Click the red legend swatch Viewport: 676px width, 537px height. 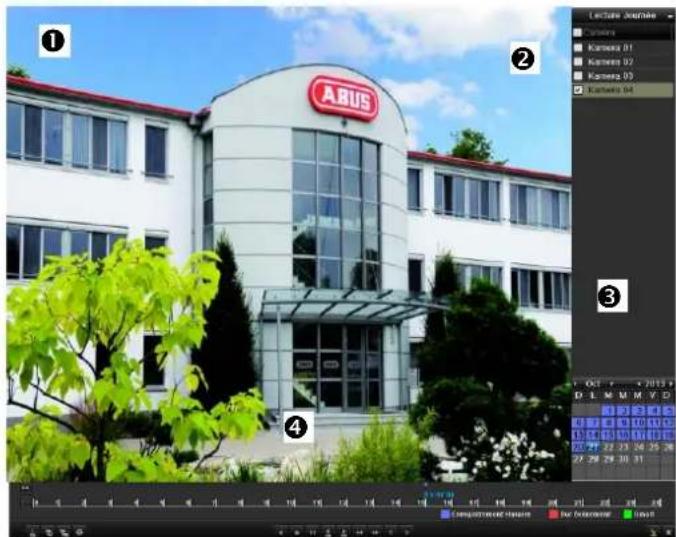[x=553, y=514]
